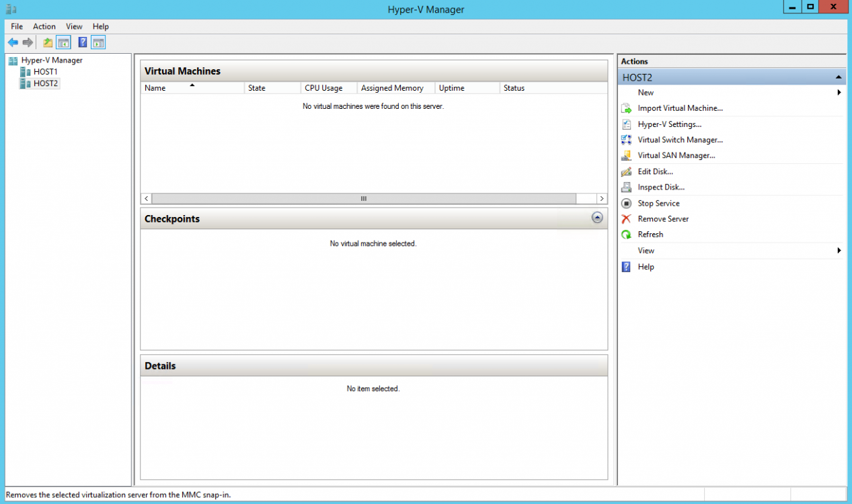Viewport: 852px width, 504px height.
Task: Toggle the Show/Hide Console Tree icon
Action: click(64, 43)
